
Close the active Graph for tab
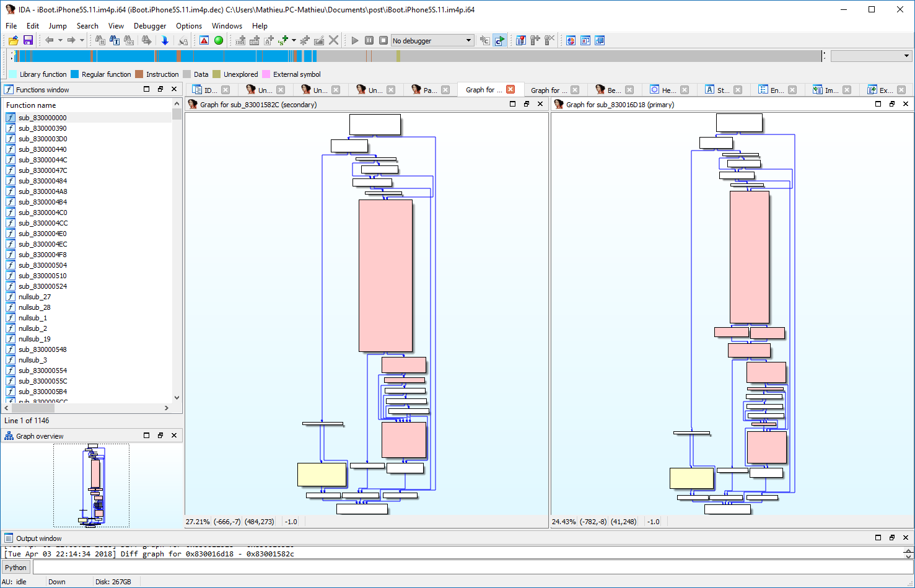[510, 89]
